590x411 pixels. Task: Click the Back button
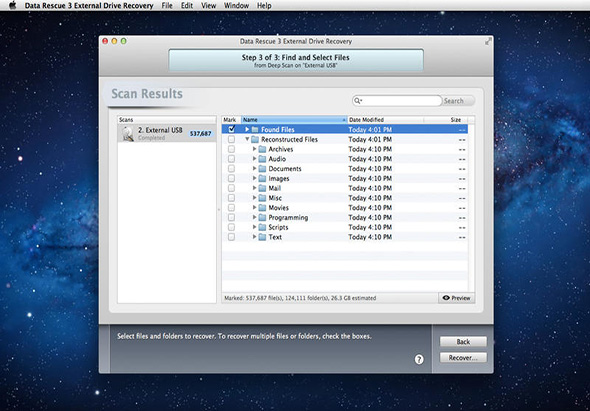click(x=463, y=342)
